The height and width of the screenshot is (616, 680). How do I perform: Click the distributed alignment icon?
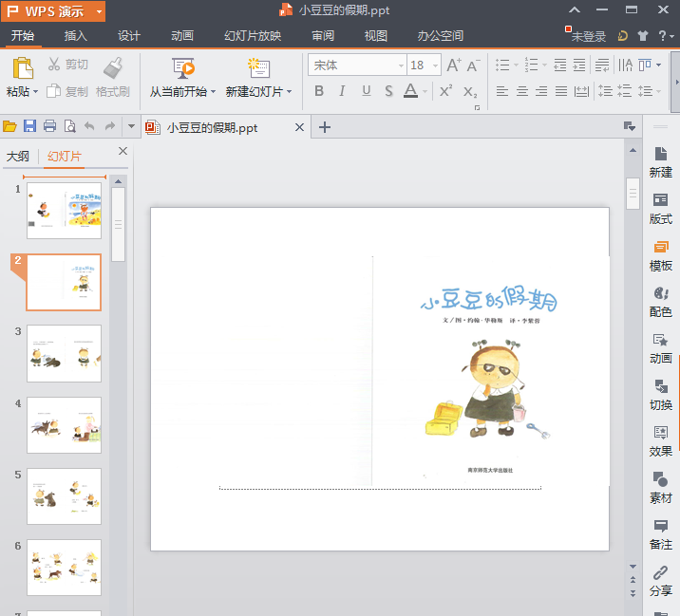coord(581,91)
